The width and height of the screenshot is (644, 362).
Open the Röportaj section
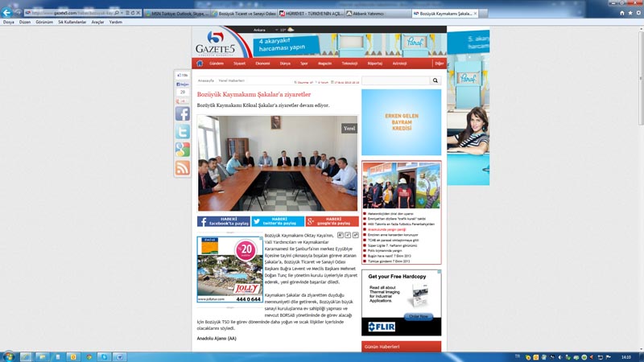(374, 64)
